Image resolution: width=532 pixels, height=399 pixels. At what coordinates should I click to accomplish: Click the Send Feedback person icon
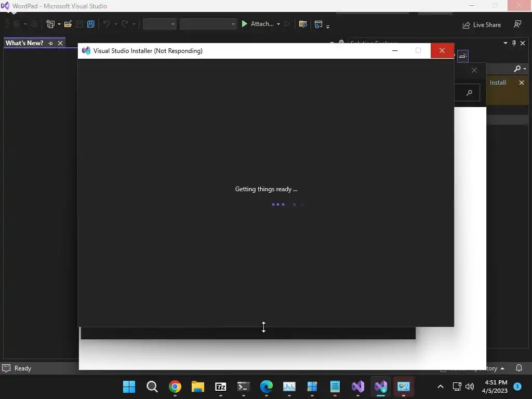click(517, 24)
